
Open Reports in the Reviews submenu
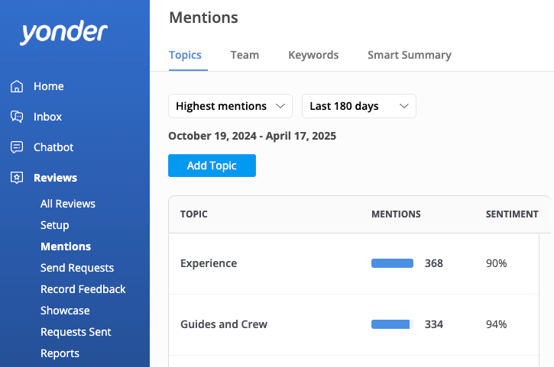pyautogui.click(x=60, y=353)
